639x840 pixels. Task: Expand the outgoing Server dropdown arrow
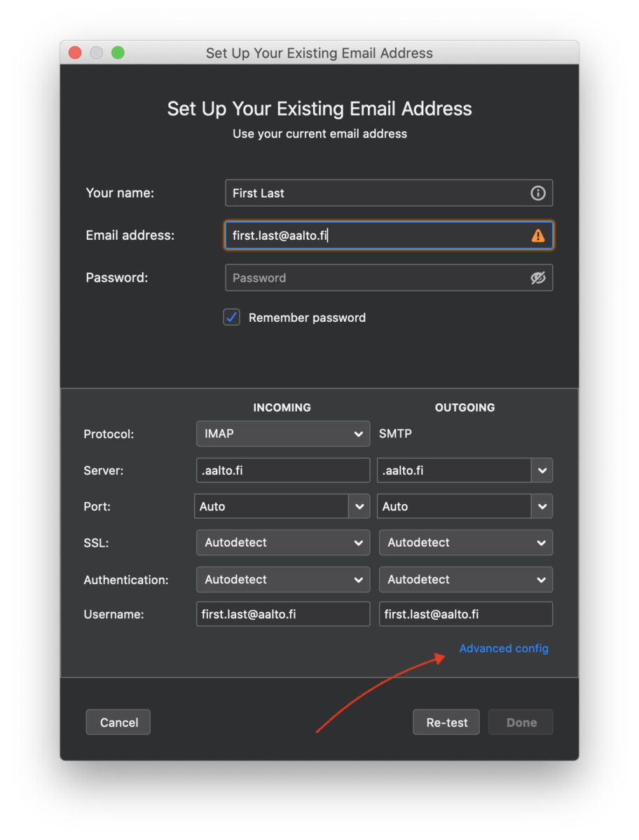pyautogui.click(x=542, y=470)
